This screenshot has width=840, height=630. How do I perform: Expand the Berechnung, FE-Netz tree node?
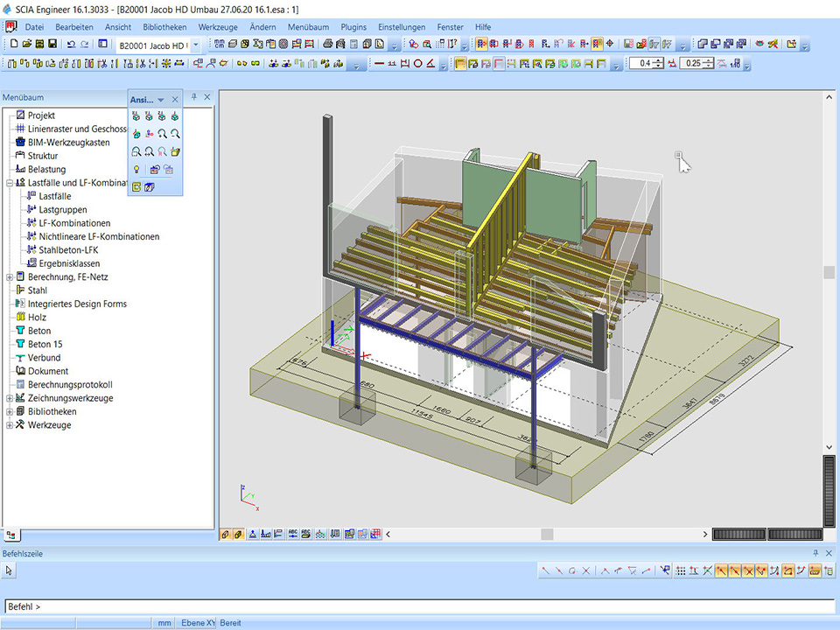(x=10, y=277)
